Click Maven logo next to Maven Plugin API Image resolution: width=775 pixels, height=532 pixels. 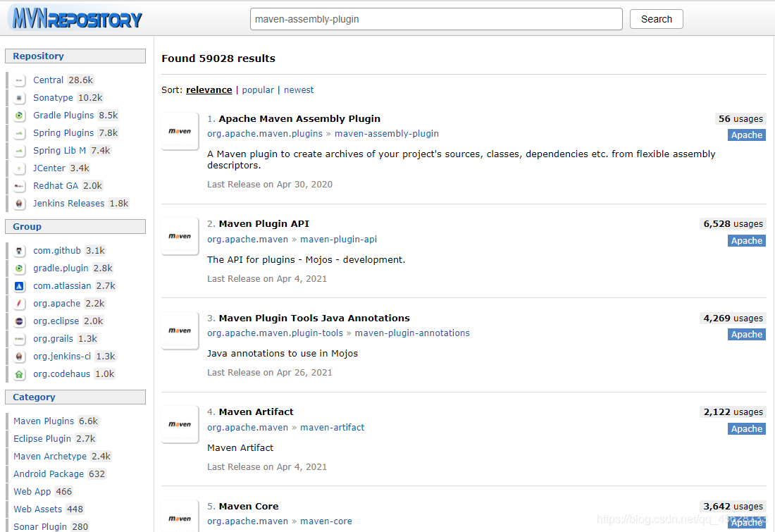(x=180, y=236)
